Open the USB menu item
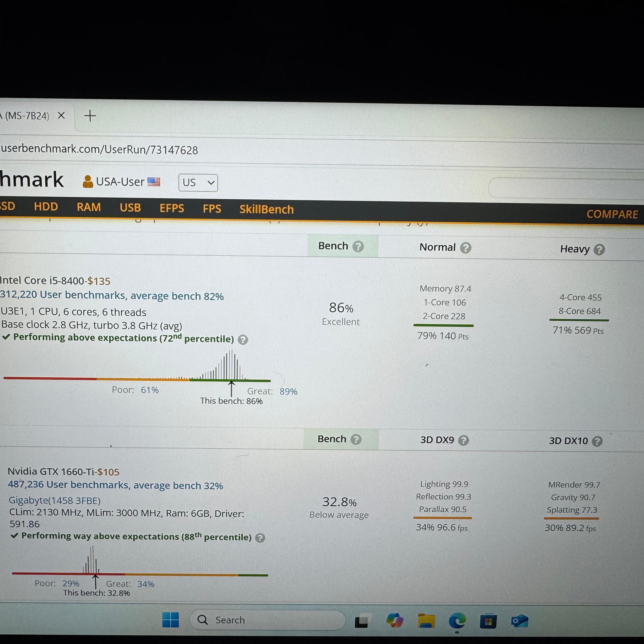 (130, 208)
